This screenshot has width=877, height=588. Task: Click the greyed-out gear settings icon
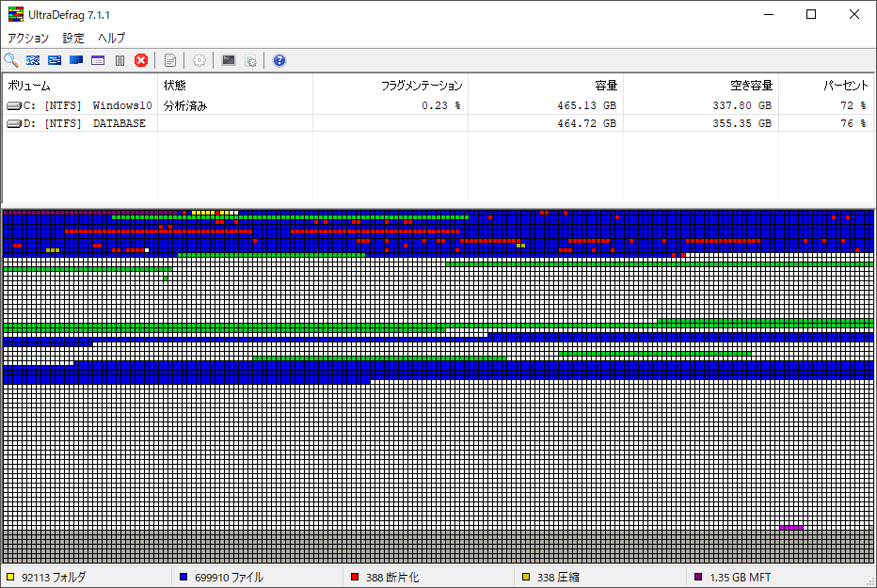pyautogui.click(x=199, y=60)
